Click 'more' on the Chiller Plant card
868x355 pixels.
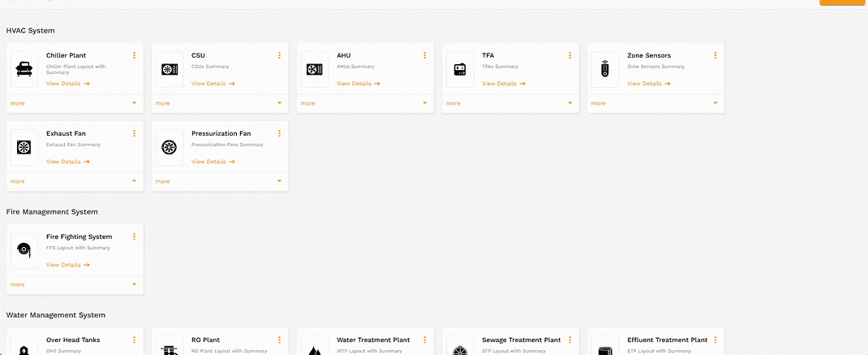[x=17, y=103]
